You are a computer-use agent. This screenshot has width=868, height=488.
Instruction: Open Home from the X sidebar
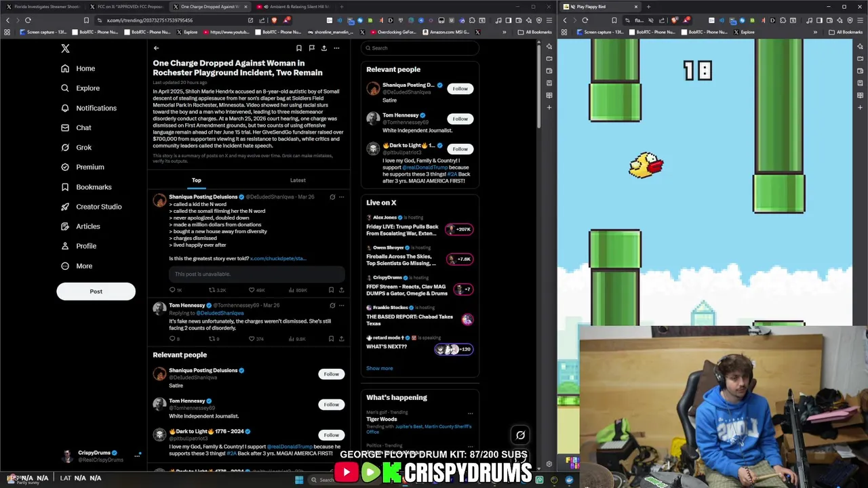[78, 68]
